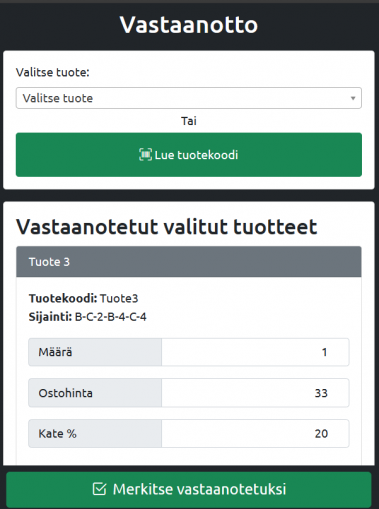Focus the Määrä quantity field
The height and width of the screenshot is (509, 379).
[255, 352]
